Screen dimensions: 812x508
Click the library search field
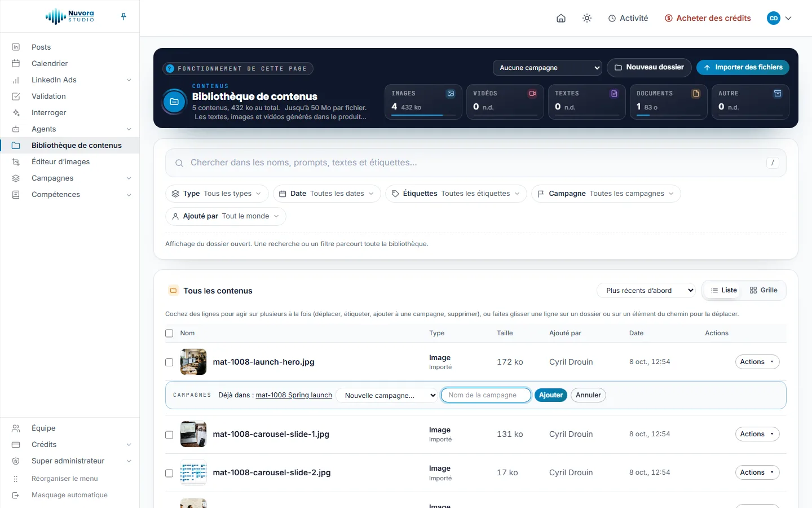tap(476, 163)
